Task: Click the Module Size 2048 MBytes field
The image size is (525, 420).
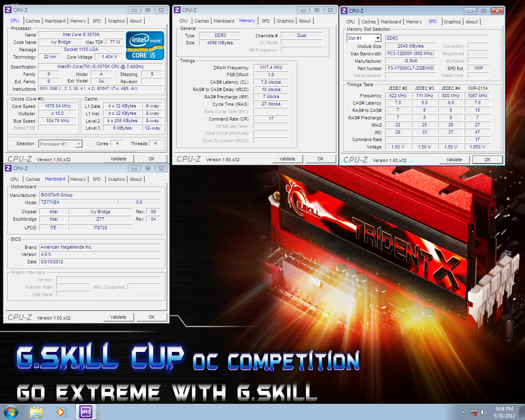Action: [411, 46]
